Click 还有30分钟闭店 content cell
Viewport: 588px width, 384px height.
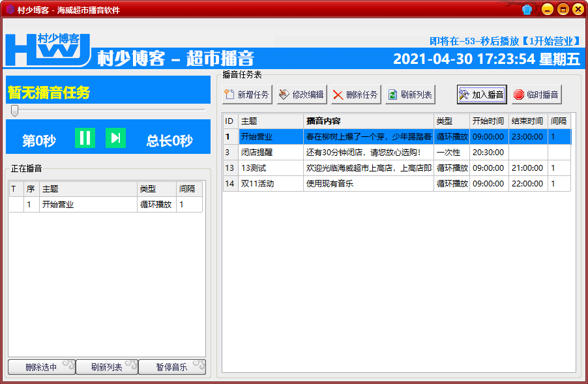tap(368, 153)
